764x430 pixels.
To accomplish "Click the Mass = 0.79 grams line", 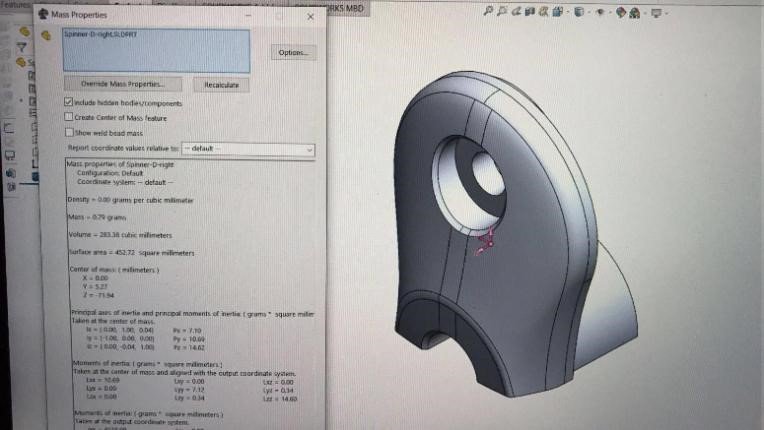I will click(x=96, y=217).
